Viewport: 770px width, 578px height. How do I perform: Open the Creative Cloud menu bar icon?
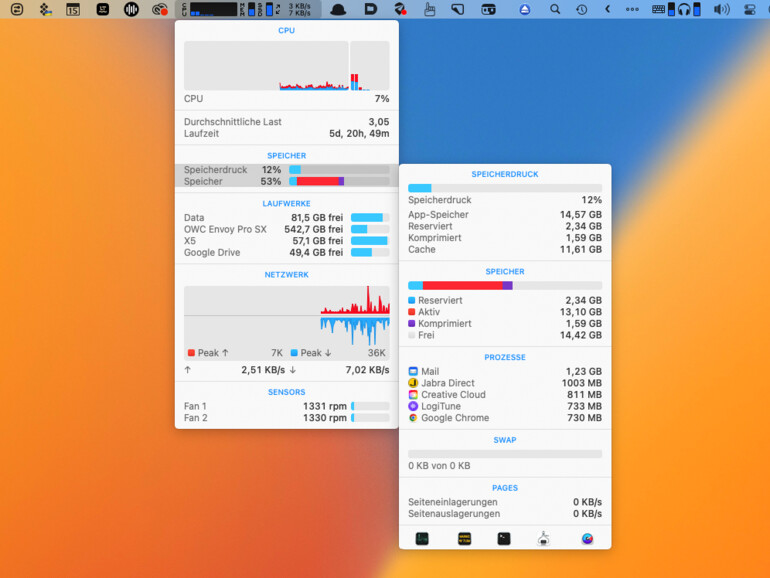160,9
